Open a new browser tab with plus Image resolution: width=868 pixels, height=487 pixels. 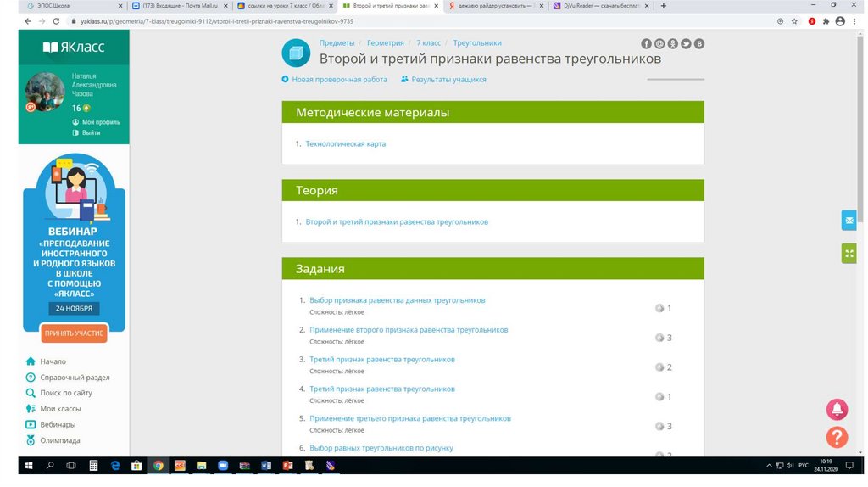click(663, 6)
